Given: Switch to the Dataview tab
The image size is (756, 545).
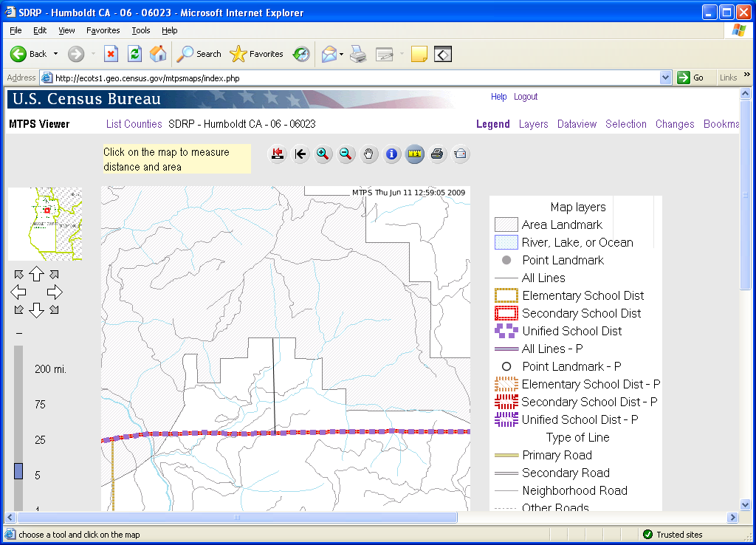Looking at the screenshot, I should pyautogui.click(x=577, y=124).
